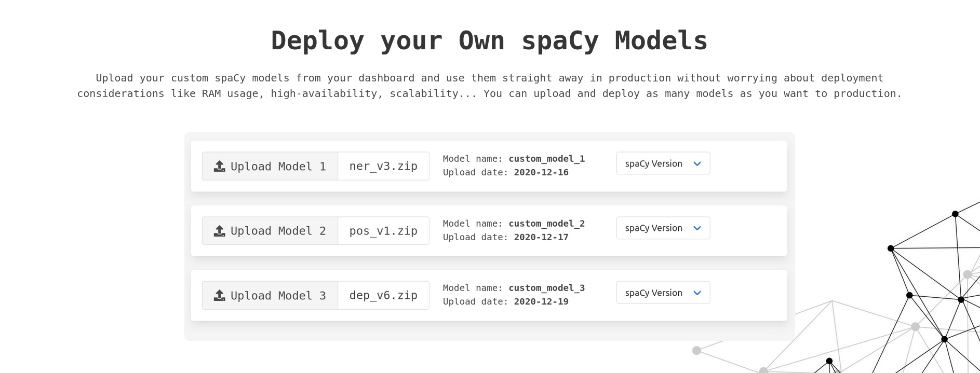Viewport: 980px width, 373px height.
Task: Click the chevron on the third spaCy Version selector
Action: click(698, 293)
